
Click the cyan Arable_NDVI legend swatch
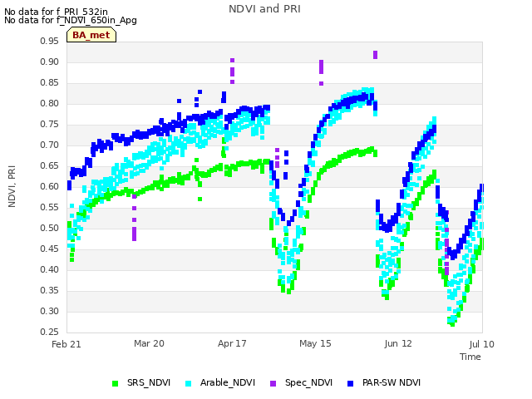coord(189,383)
